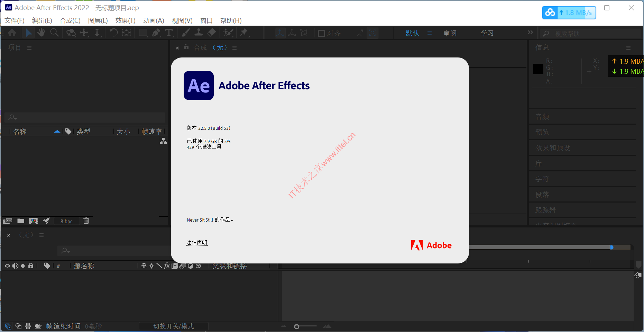Enable Local Axis mode
Screen dimensions: 644x332
(x=280, y=33)
